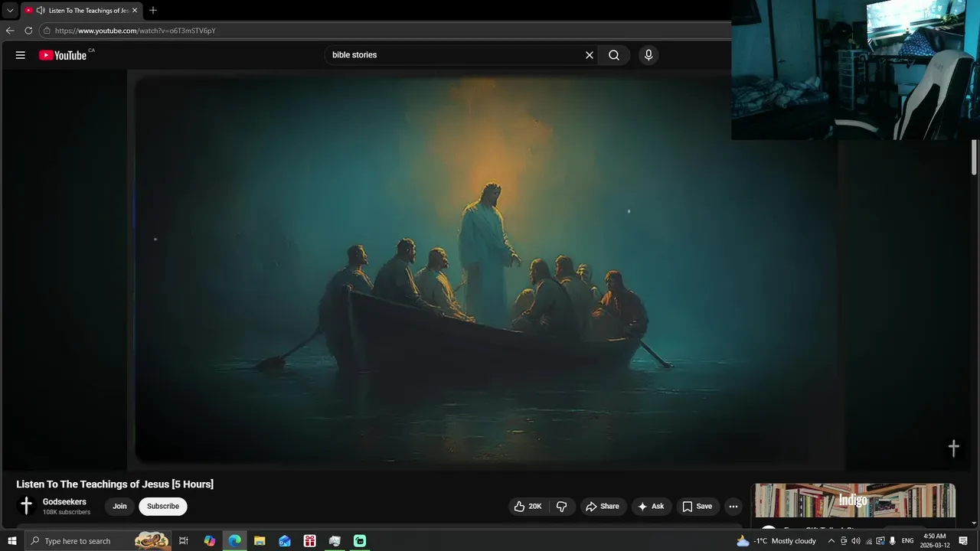Click the 108K subscribers text

[x=67, y=512]
